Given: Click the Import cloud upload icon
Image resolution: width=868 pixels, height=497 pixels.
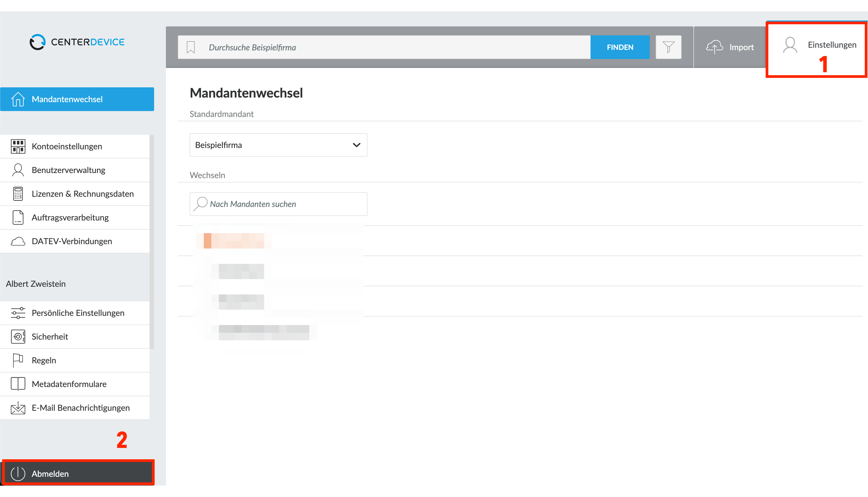Looking at the screenshot, I should (x=714, y=47).
